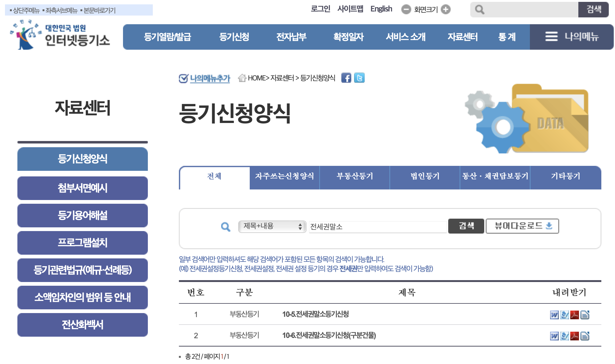615x364 pixels.
Task: Click the home icon in breadcrumb
Action: pyautogui.click(x=242, y=78)
